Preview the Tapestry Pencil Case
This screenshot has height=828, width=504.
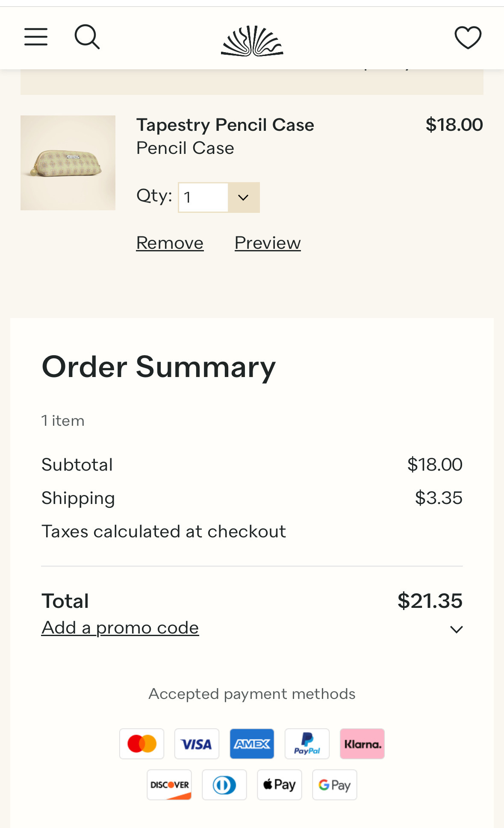click(x=268, y=243)
